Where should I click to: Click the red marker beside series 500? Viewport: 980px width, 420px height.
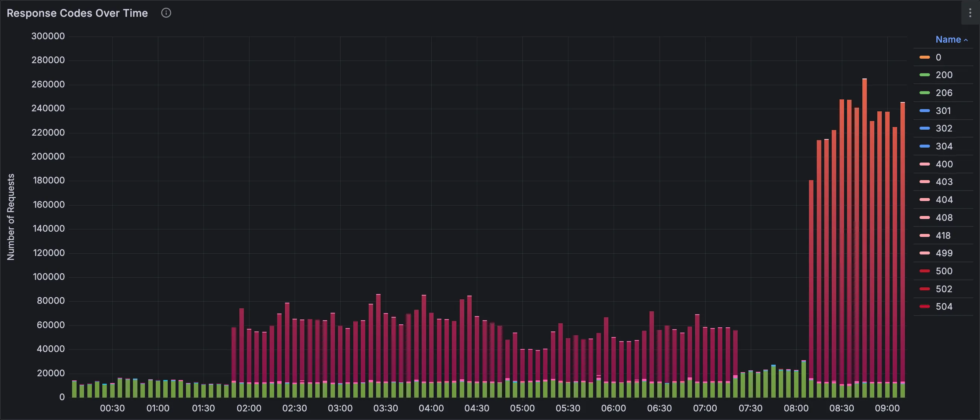pos(924,271)
